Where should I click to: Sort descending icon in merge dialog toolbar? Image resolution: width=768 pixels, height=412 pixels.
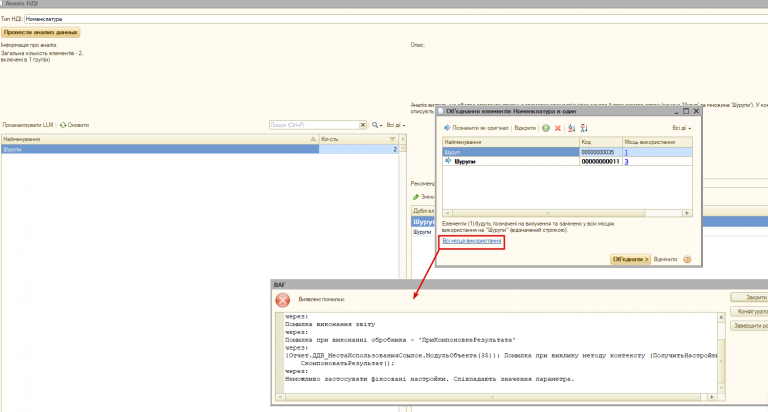pos(584,128)
